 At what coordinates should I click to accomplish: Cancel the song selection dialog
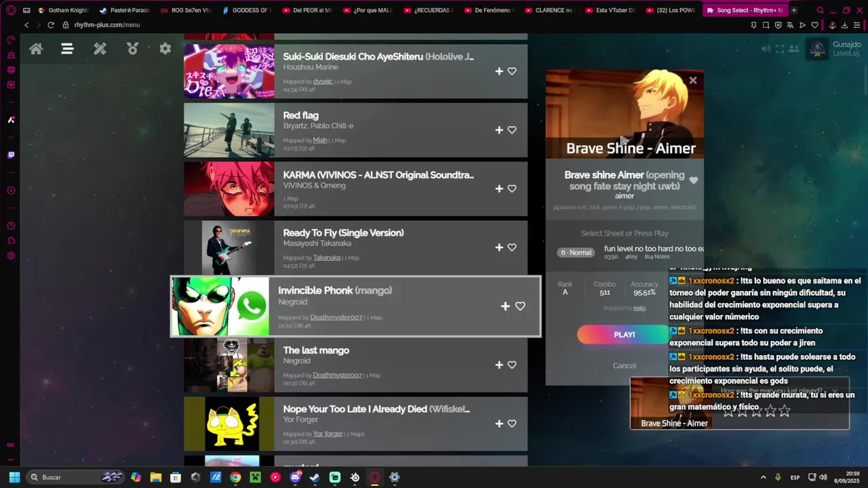click(x=624, y=365)
